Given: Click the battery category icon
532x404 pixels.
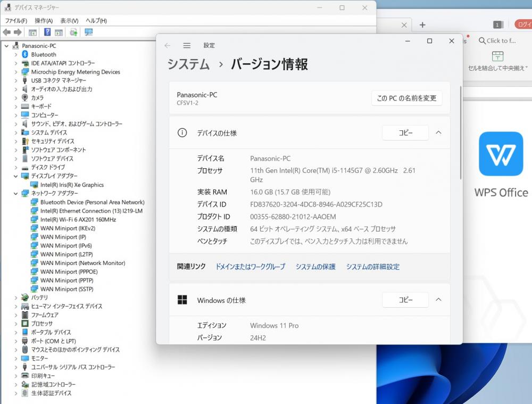Looking at the screenshot, I should pyautogui.click(x=25, y=298).
